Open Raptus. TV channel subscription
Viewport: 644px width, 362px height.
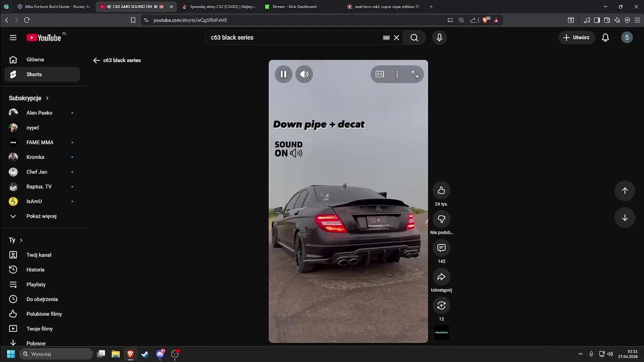[42, 187]
